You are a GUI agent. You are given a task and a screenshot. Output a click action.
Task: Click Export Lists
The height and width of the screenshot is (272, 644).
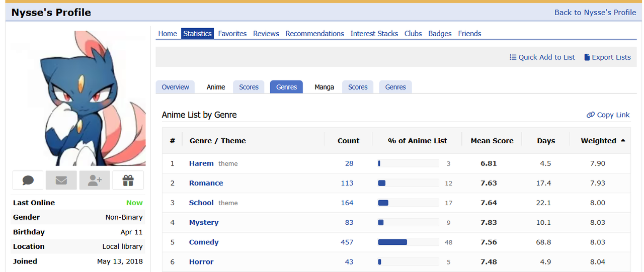[x=607, y=57]
